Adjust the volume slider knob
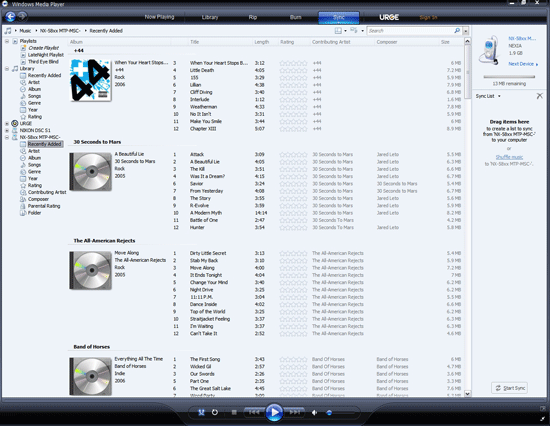This screenshot has height=426, width=550. tap(329, 413)
